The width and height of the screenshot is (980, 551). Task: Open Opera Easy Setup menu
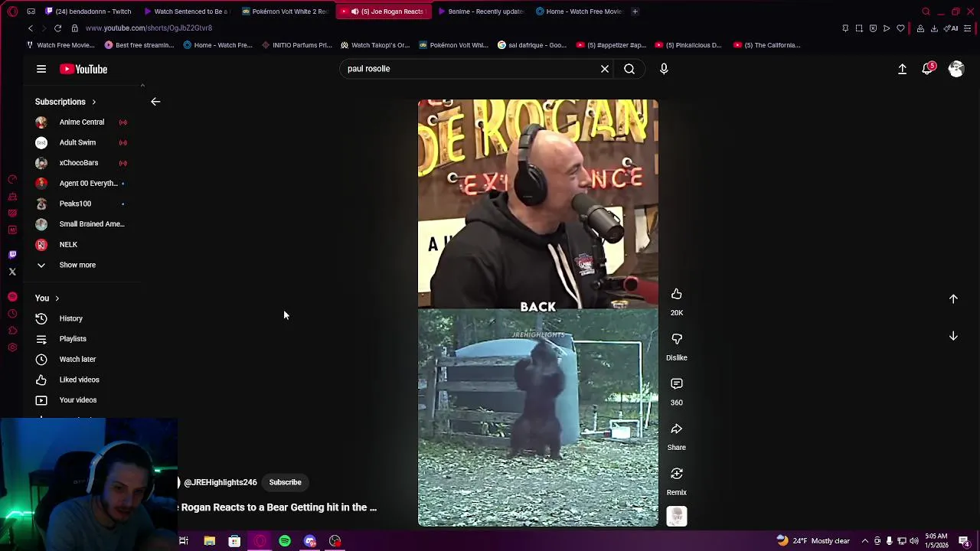[968, 28]
